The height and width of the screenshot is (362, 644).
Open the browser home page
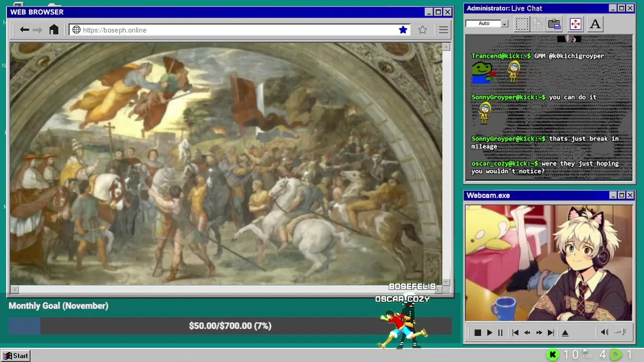pos(54,30)
